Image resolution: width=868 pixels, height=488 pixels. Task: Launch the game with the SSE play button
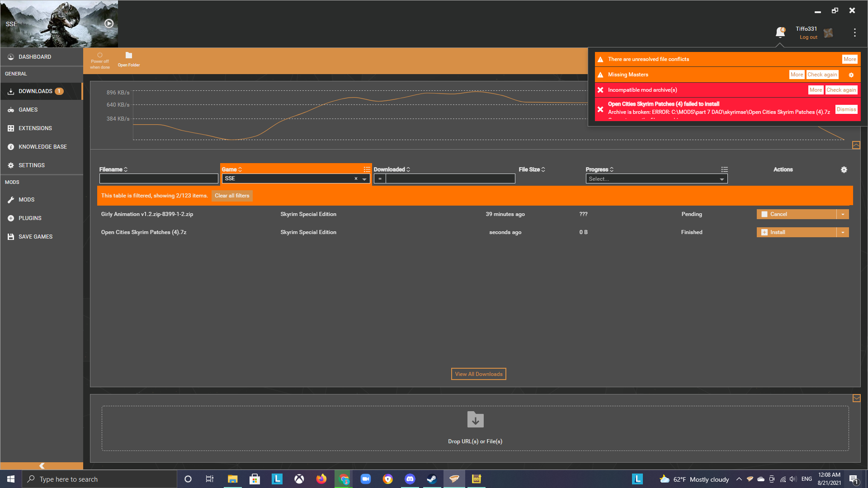pyautogui.click(x=109, y=23)
